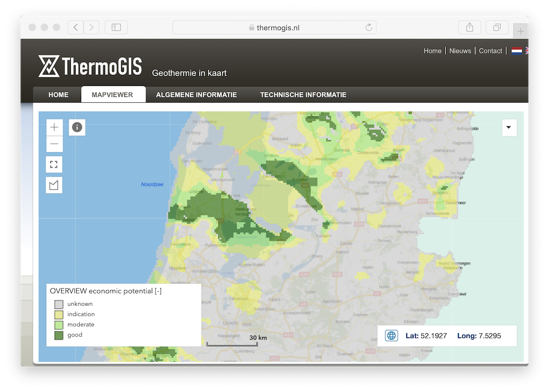
Task: Open the MAPVIEWER tab
Action: click(113, 95)
